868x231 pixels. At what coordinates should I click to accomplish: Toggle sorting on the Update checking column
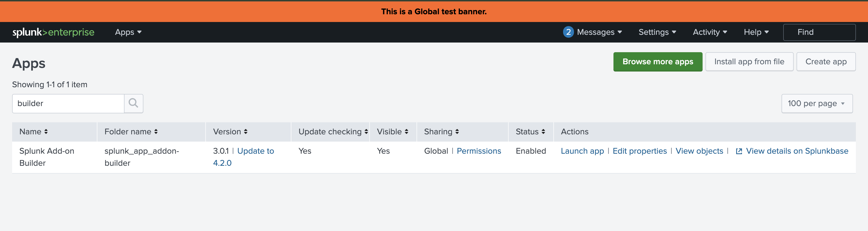click(366, 131)
